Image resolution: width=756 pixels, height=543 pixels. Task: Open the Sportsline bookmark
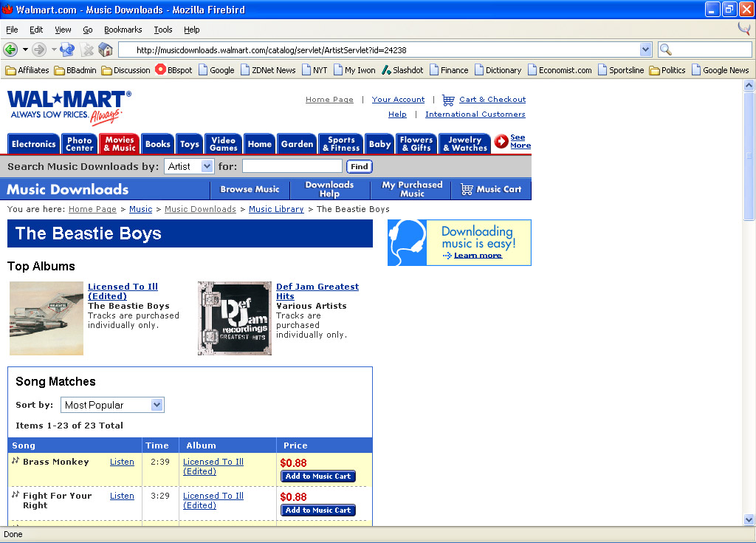click(x=621, y=70)
